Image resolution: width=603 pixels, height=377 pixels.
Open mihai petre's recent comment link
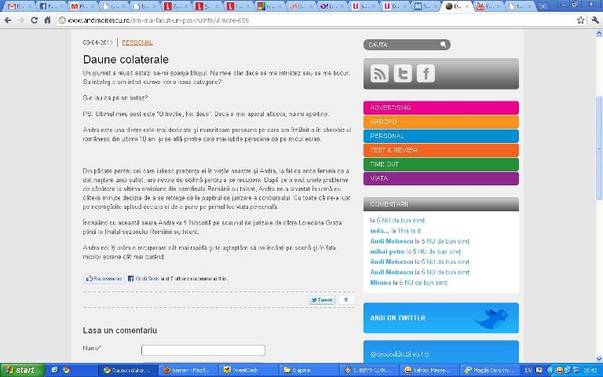coord(415,252)
